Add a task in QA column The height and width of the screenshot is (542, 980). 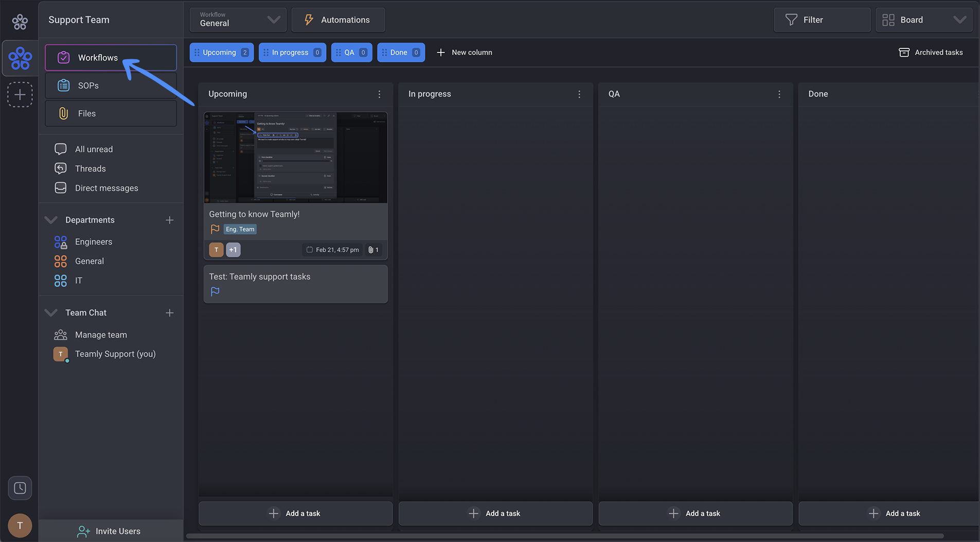[696, 513]
